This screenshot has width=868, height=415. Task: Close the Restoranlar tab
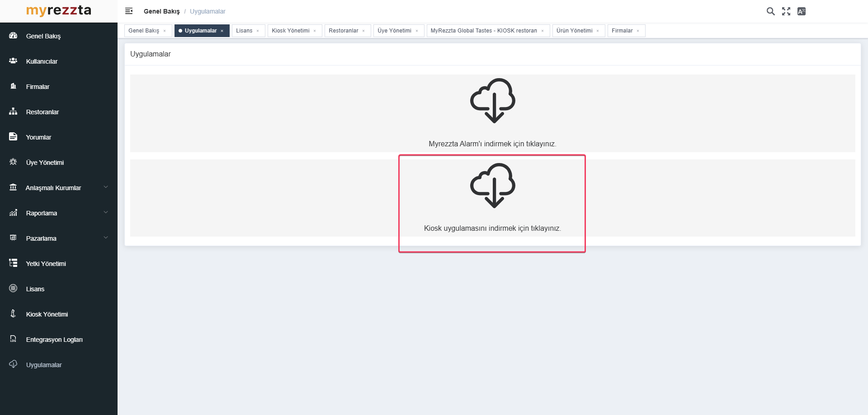(x=363, y=31)
